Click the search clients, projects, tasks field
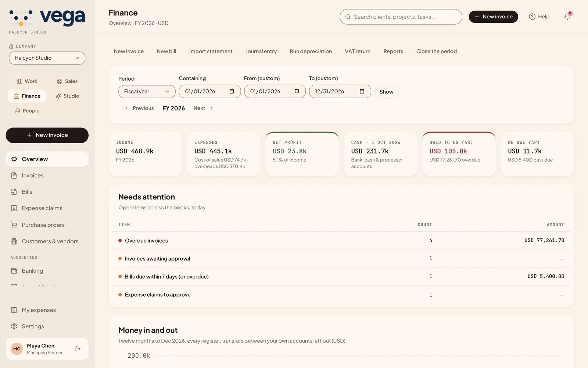 click(401, 17)
